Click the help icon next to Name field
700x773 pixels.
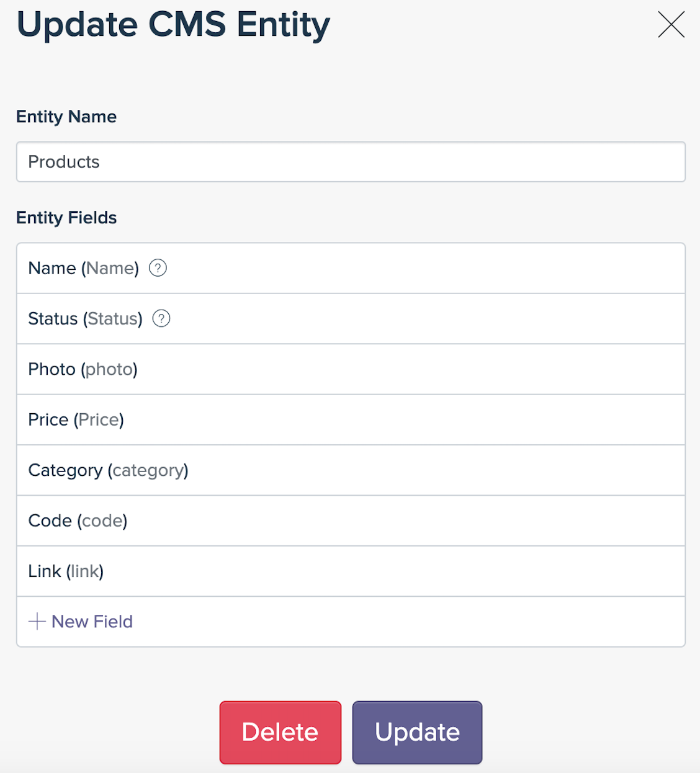click(x=158, y=268)
